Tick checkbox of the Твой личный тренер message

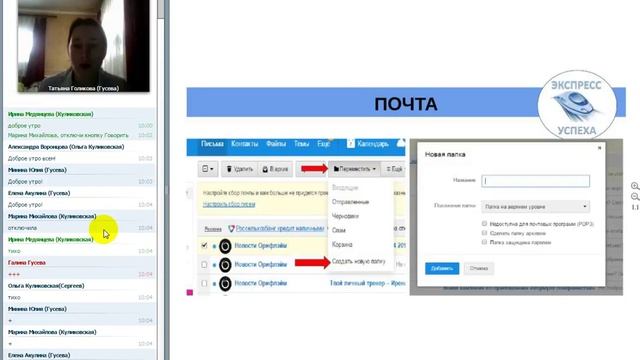[204, 283]
